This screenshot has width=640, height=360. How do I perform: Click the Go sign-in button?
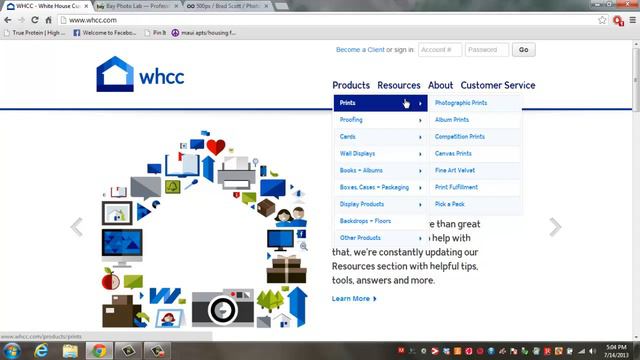(524, 50)
